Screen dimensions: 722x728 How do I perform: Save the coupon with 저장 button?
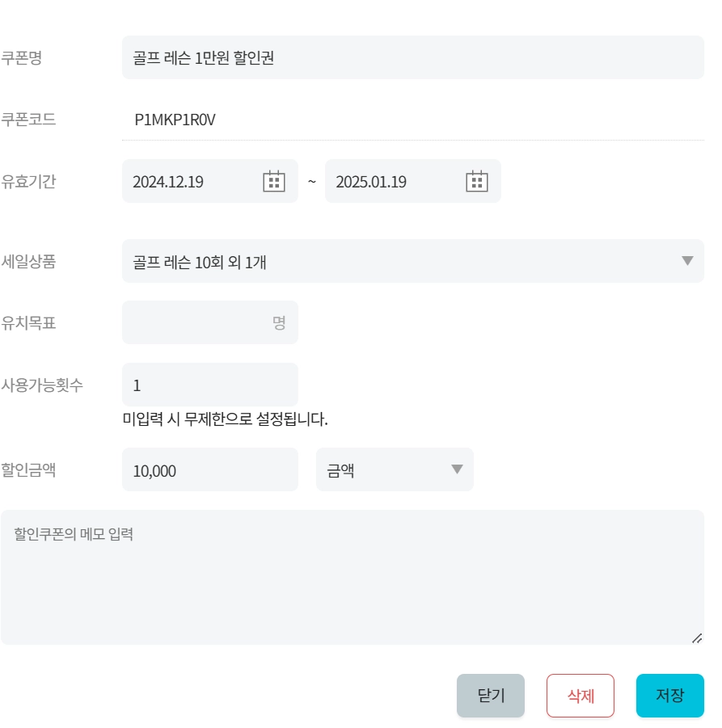[x=669, y=696]
